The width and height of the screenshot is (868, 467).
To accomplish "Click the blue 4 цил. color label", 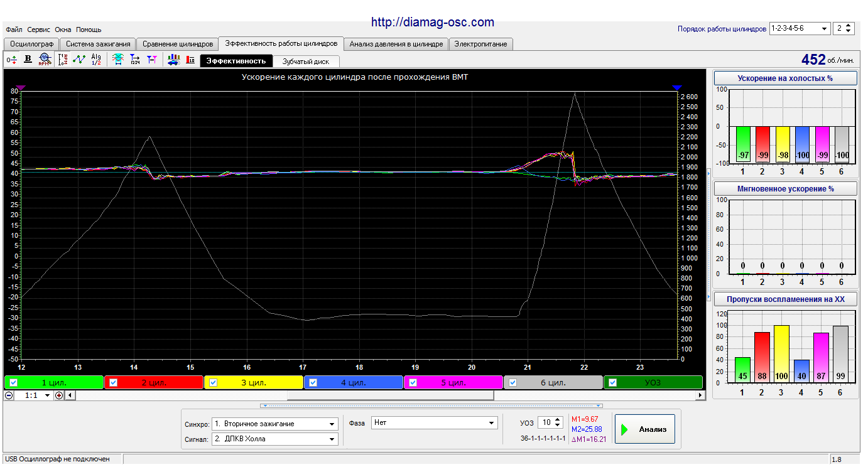I will coord(353,382).
